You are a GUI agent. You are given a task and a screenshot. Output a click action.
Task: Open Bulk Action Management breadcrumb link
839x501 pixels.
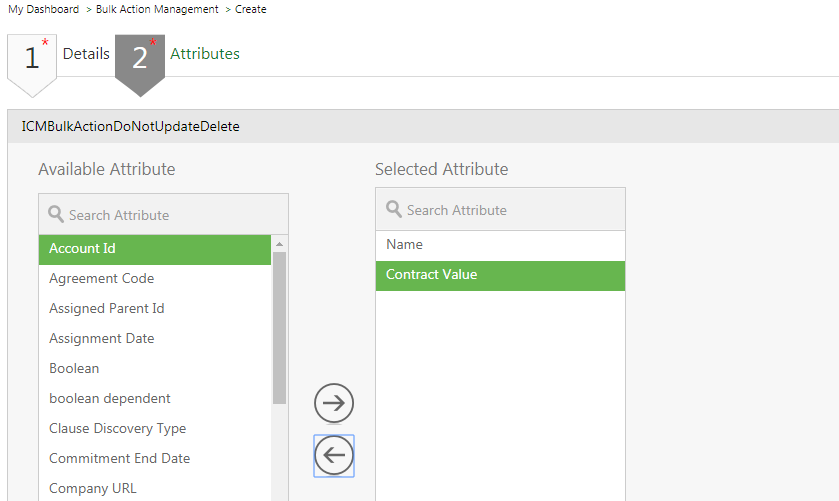[157, 9]
